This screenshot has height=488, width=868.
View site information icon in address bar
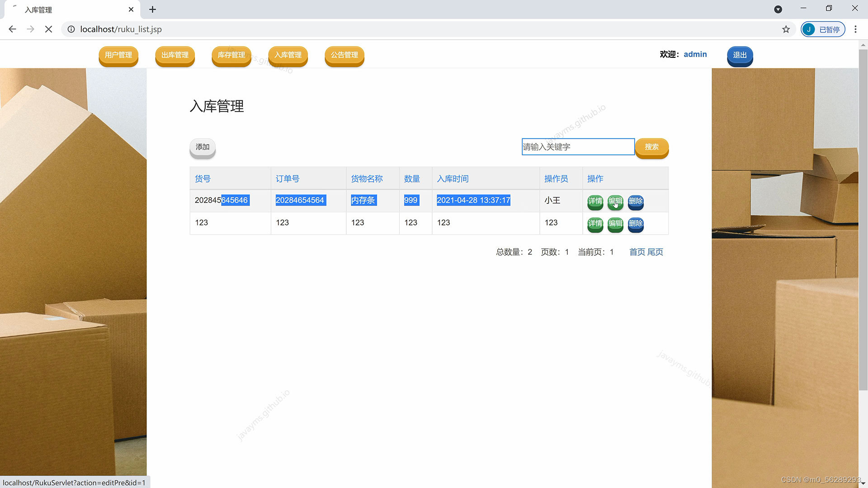point(71,29)
